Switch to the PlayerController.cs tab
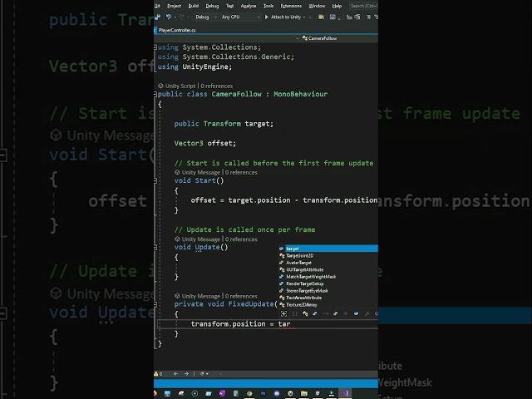Viewport: 532px width, 399px height. (177, 30)
